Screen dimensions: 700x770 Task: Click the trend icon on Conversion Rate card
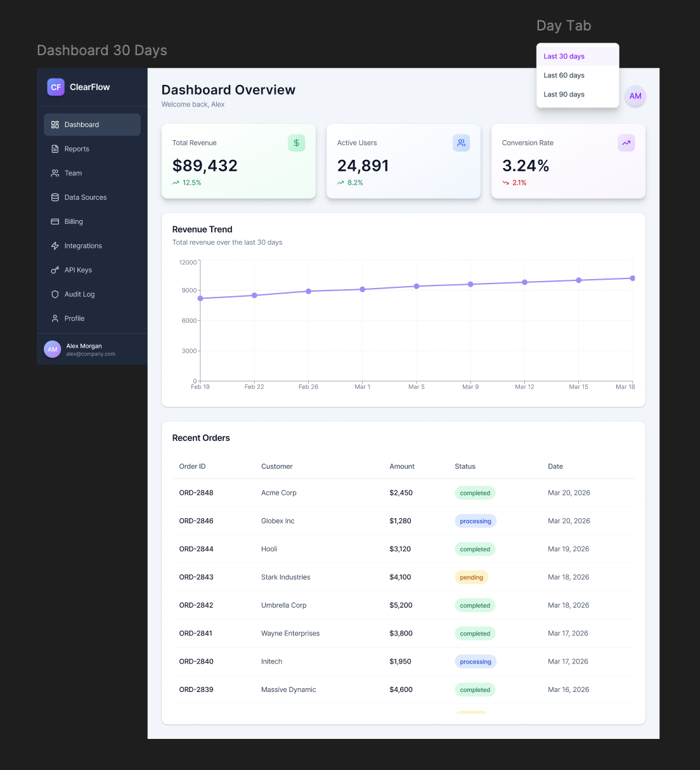point(626,143)
